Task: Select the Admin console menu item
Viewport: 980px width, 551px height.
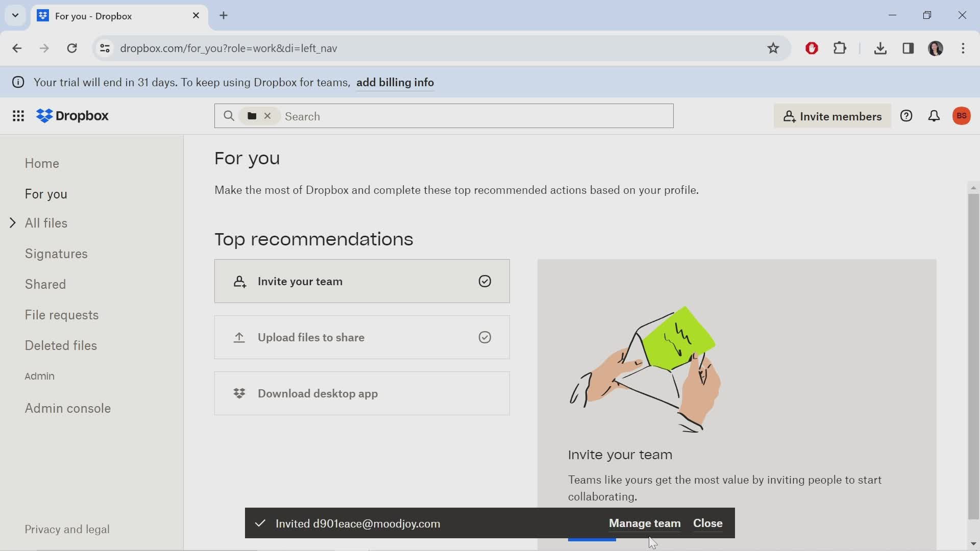Action: (67, 408)
